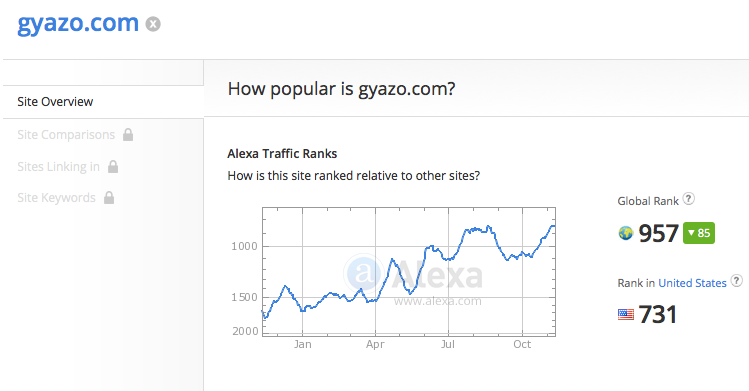Open the Site Keywords sidebar item

pyautogui.click(x=56, y=198)
